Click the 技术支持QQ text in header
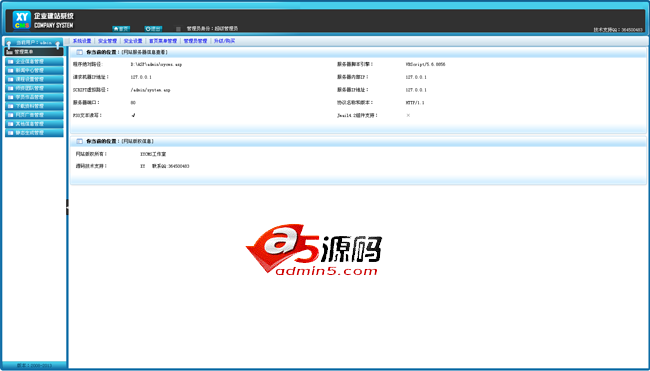The width and height of the screenshot is (650, 371). tap(618, 30)
